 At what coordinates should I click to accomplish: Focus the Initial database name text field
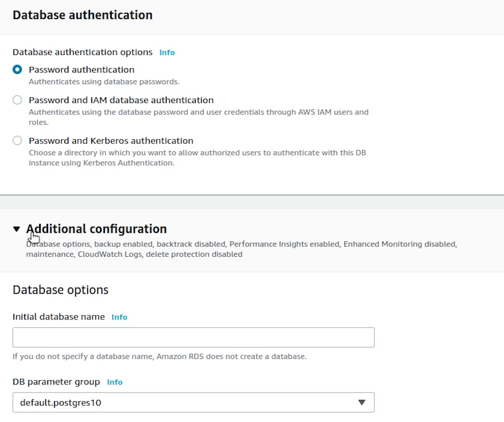pyautogui.click(x=193, y=337)
